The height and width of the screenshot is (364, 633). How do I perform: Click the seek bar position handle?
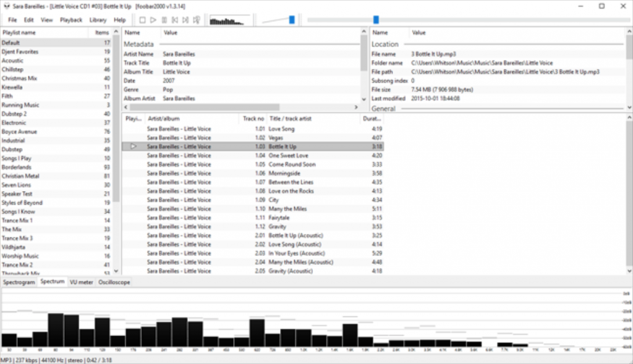click(x=376, y=20)
